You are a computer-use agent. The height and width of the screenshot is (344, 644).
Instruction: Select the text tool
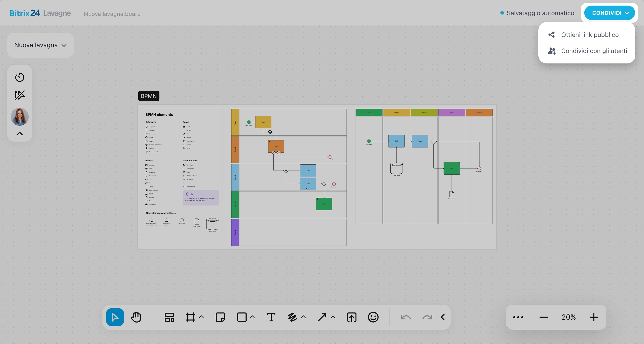coord(271,317)
